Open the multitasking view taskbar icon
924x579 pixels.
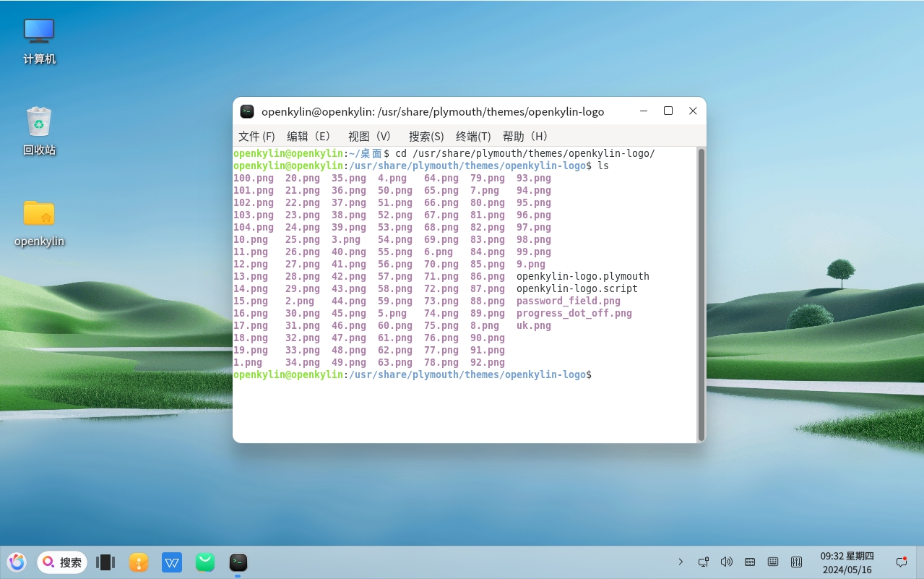pos(105,562)
